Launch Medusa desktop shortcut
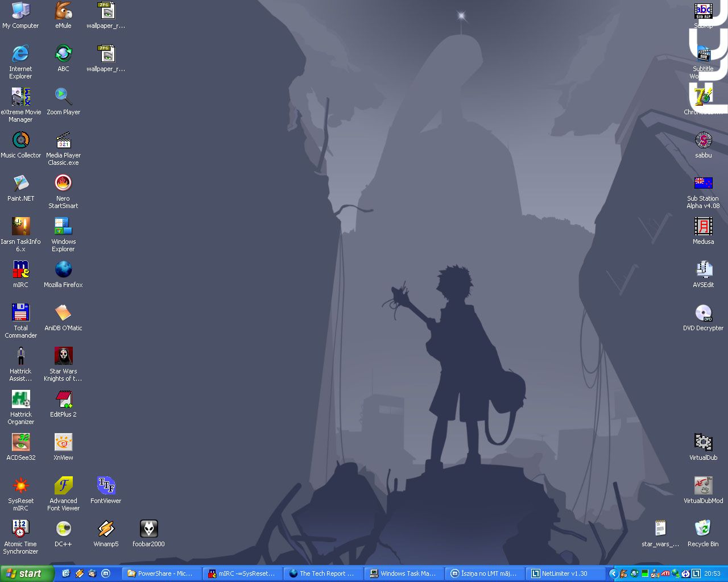 click(704, 231)
